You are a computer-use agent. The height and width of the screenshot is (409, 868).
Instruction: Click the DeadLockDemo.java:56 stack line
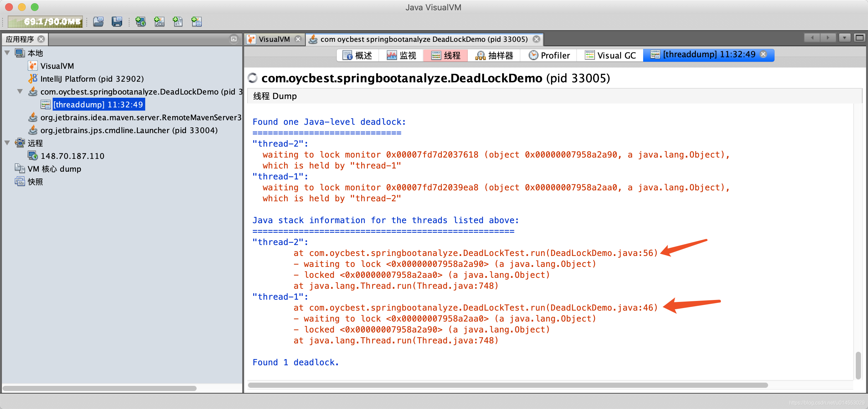(475, 253)
